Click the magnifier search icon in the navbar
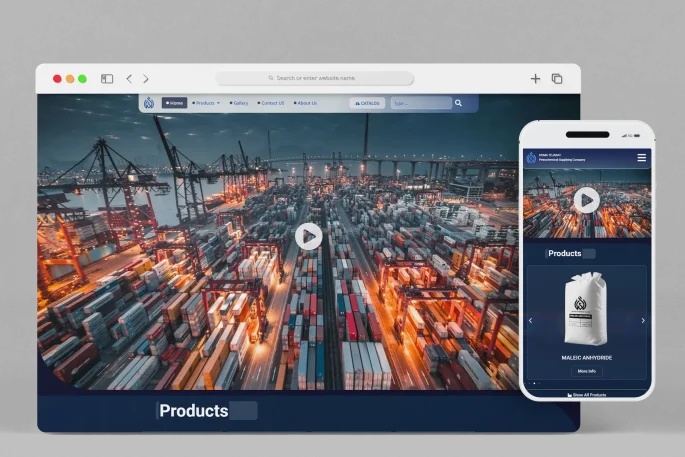The image size is (685, 457). (x=458, y=103)
